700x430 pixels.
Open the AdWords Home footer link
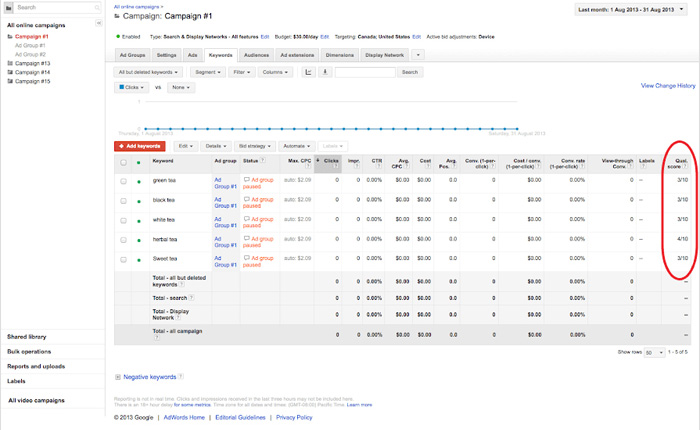184,417
